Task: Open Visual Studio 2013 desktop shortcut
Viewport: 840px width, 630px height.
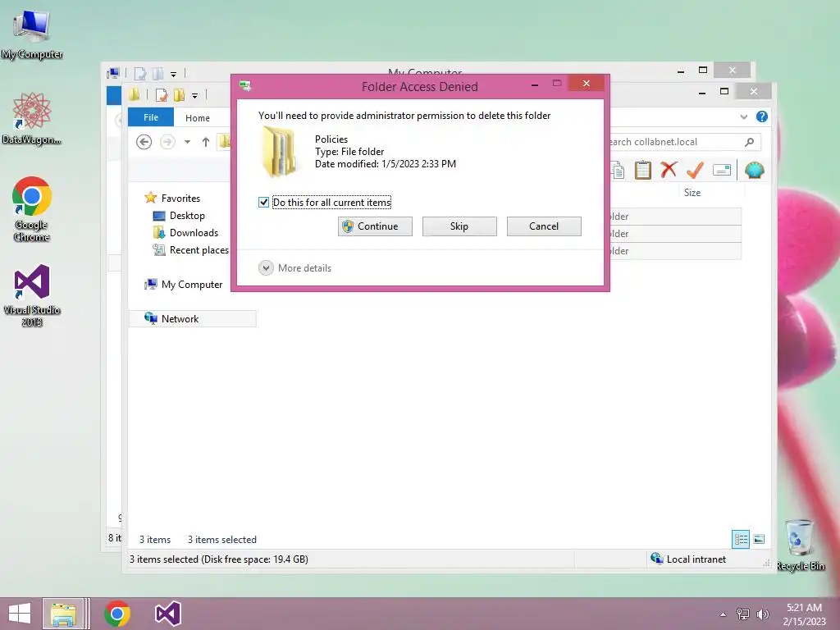Action: 32,295
